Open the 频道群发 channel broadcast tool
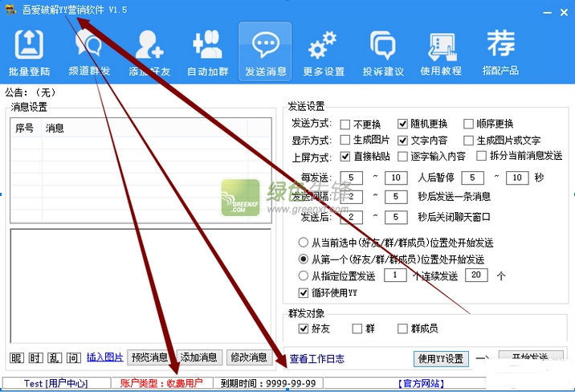Screen dimensions: 575x392 click(89, 52)
